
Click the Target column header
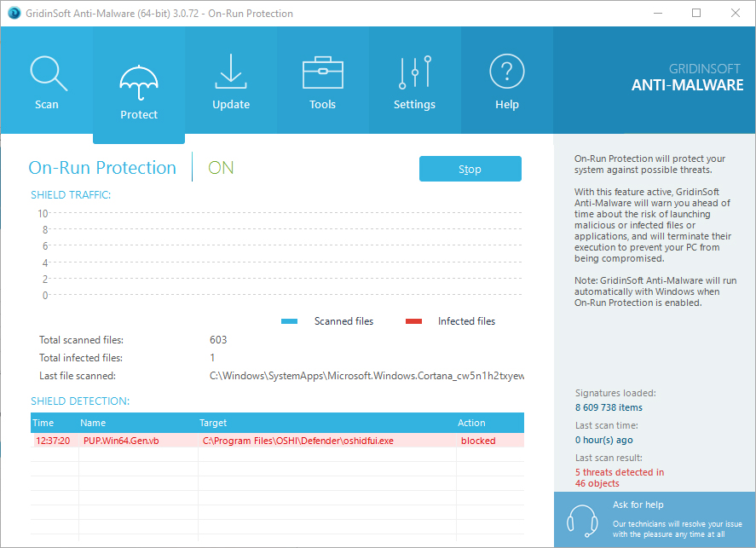213,423
